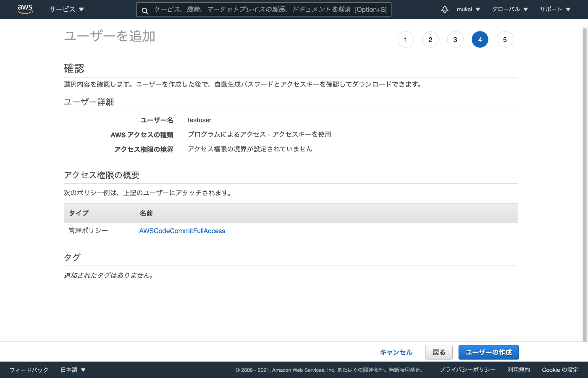Click the タイプ column header
This screenshot has width=588, height=378.
100,213
